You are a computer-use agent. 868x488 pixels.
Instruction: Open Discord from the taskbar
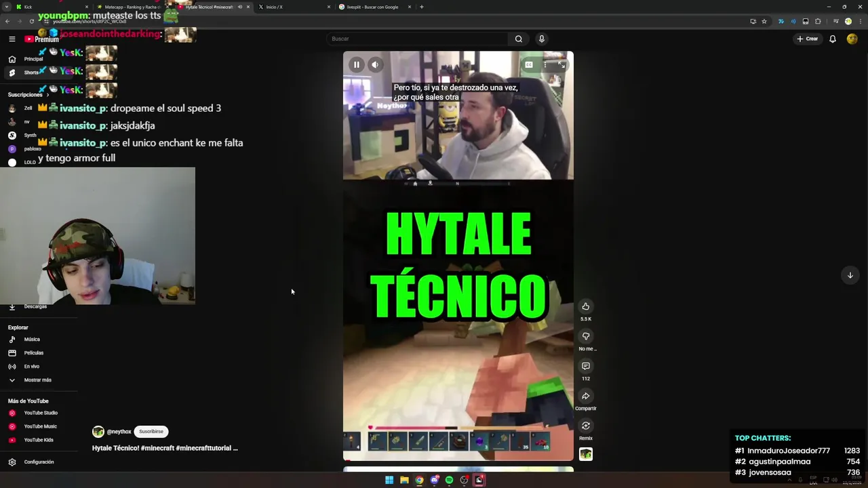(x=434, y=480)
